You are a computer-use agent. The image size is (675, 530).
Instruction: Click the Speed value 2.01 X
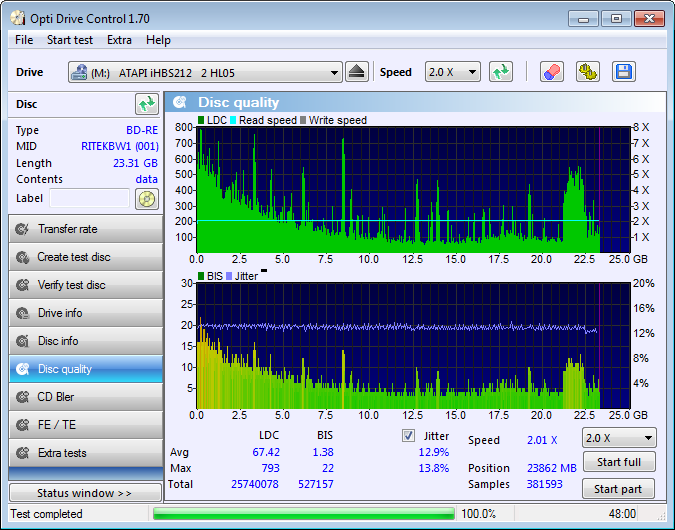click(542, 440)
